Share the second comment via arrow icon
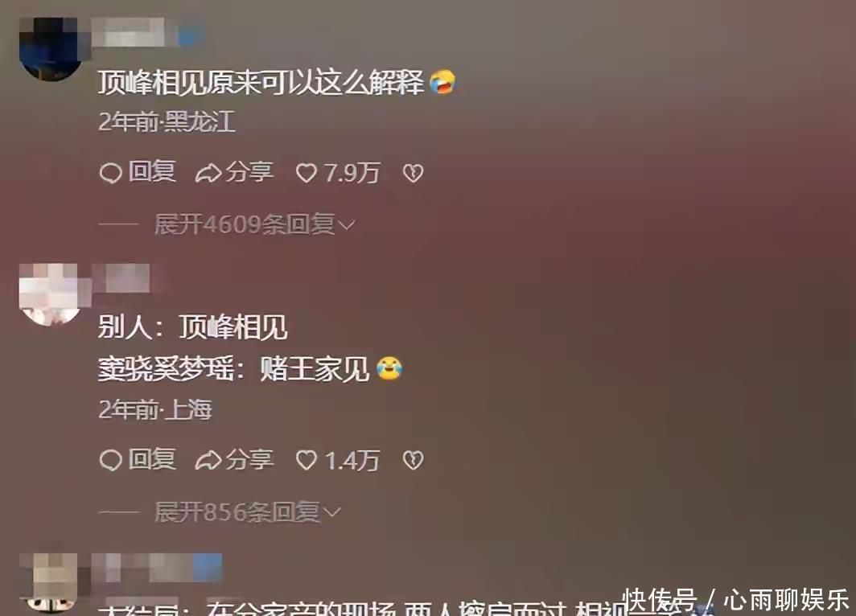This screenshot has height=616, width=856. pos(208,461)
